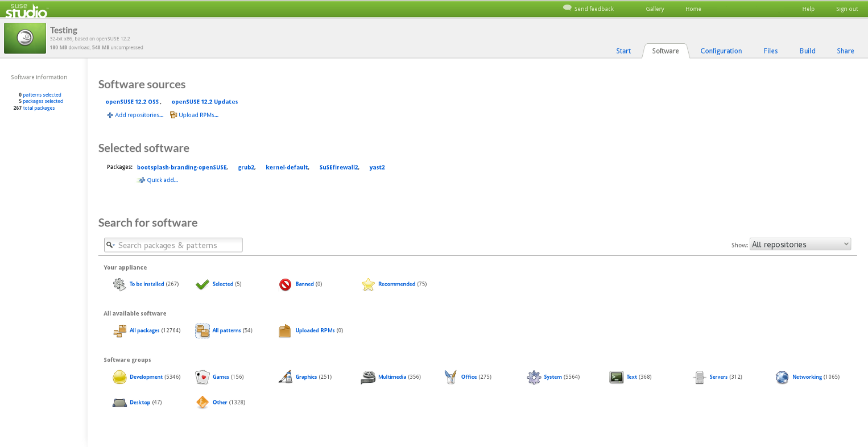Focus the Search packages & patterns field
Image resolution: width=868 pixels, height=447 pixels.
(x=173, y=245)
